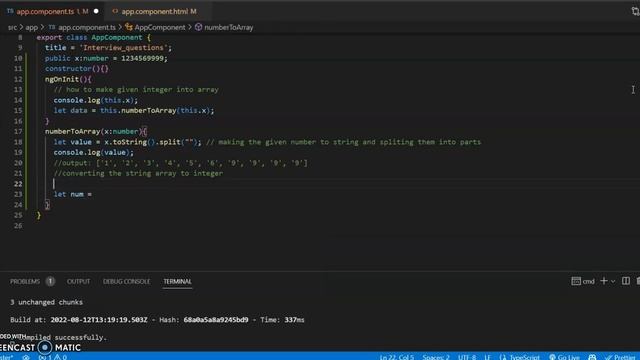The height and width of the screenshot is (360, 640).
Task: Click the TS file icon on the first tab
Action: [10, 11]
